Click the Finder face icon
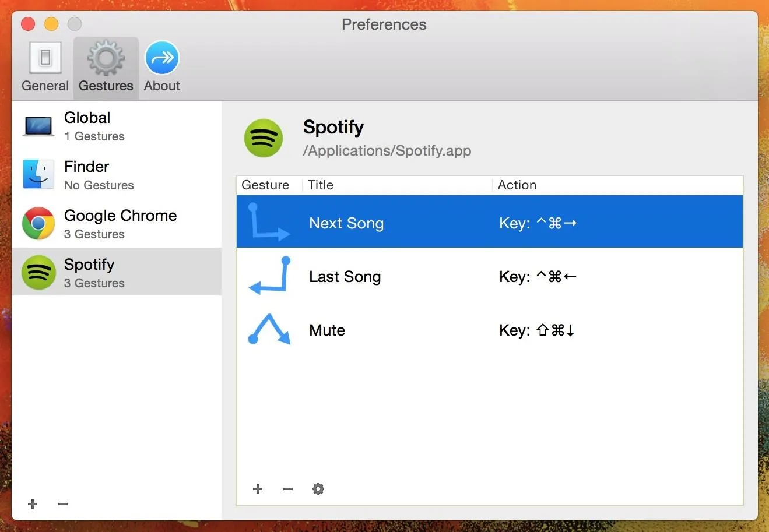Screen dimensions: 769x532 [x=38, y=174]
